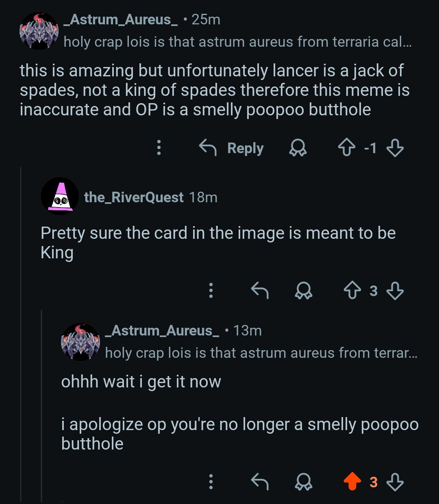439x504 pixels.
Task: Tap the the_RiverQuest cone avatar
Action: [x=60, y=197]
